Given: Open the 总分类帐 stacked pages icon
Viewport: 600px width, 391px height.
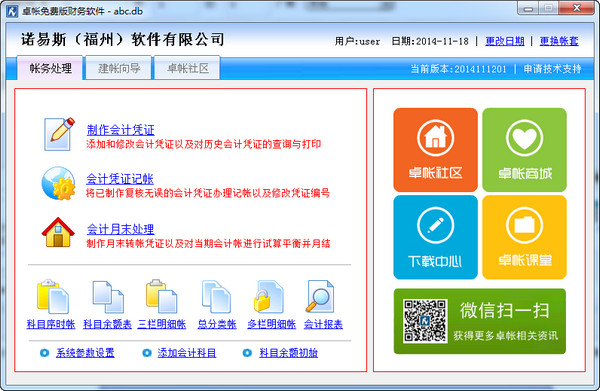Looking at the screenshot, I should click(x=216, y=297).
